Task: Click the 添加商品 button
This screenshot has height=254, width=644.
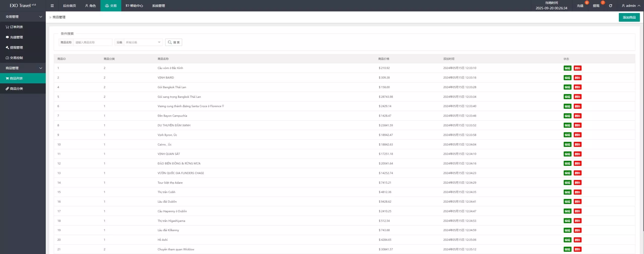Action: (629, 17)
